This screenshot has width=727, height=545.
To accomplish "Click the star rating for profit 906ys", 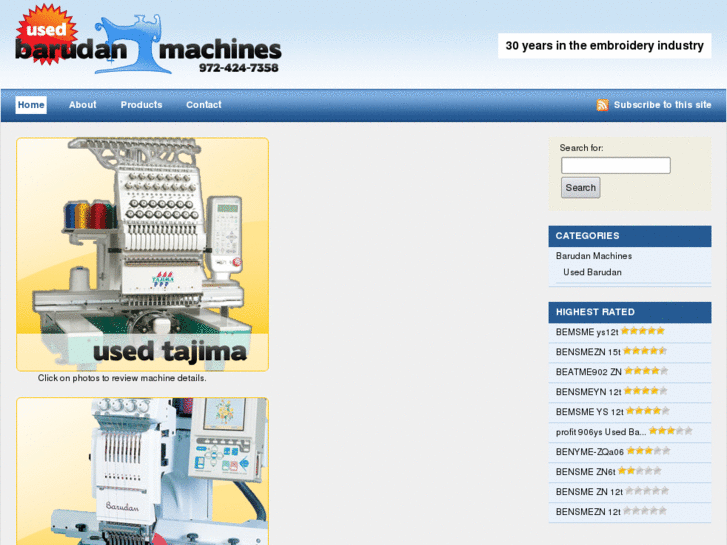I will point(670,430).
